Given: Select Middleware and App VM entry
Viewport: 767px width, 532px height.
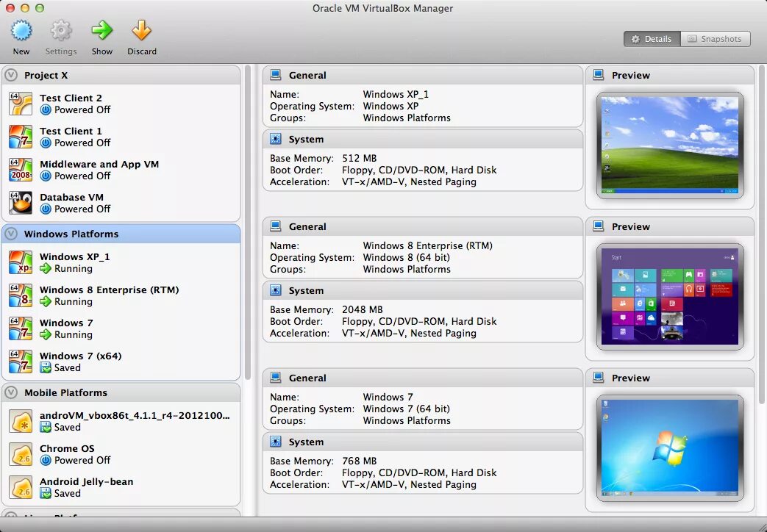Looking at the screenshot, I should coord(121,170).
